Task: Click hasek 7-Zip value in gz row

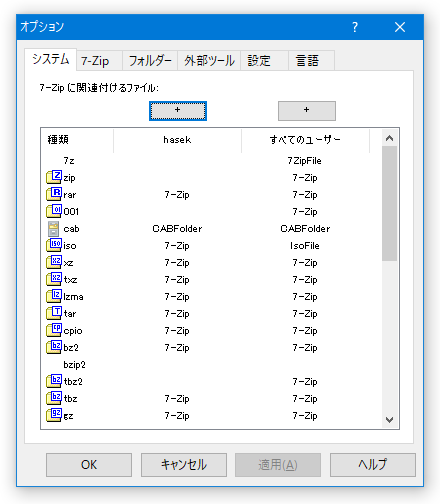Action: click(x=177, y=416)
